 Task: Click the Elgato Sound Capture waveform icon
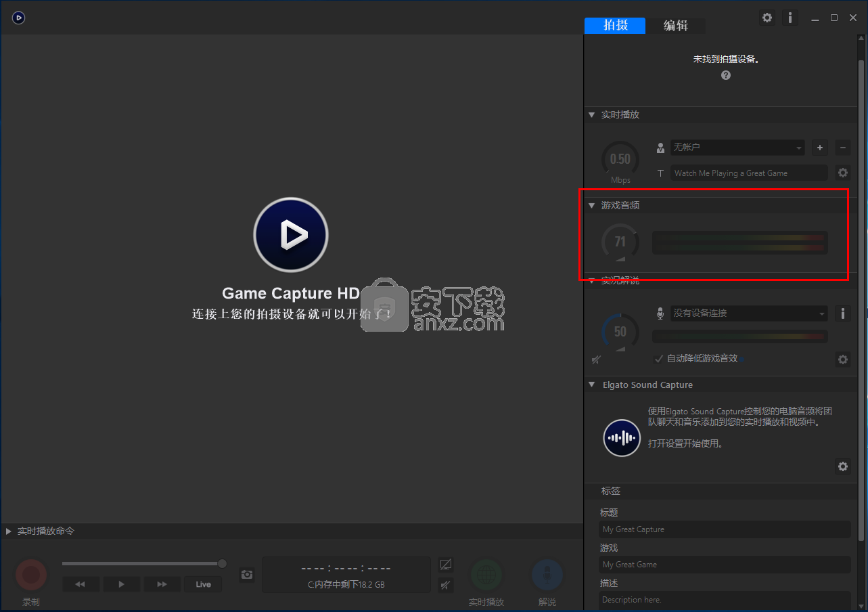point(622,438)
